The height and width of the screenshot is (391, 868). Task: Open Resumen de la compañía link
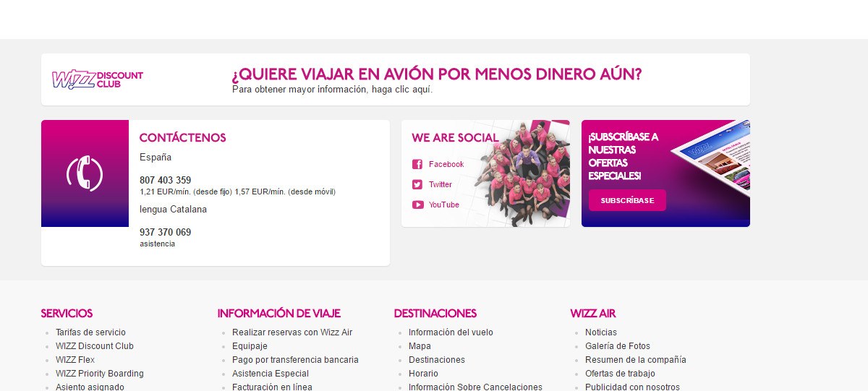[x=636, y=360]
